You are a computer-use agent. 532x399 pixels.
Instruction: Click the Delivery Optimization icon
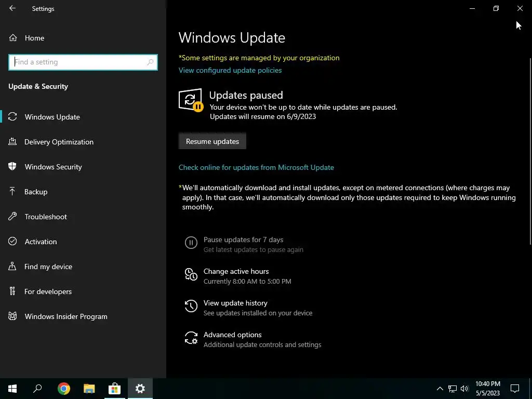click(x=12, y=141)
